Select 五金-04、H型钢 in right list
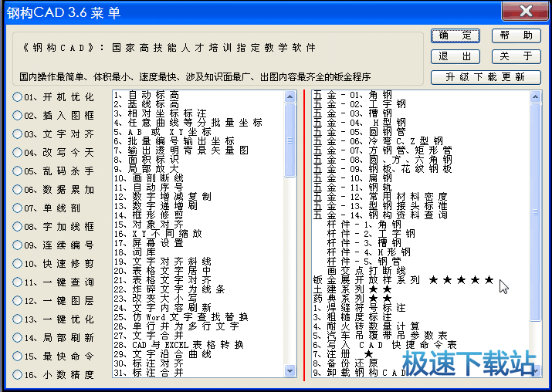Image resolution: width=552 pixels, height=392 pixels. point(360,123)
